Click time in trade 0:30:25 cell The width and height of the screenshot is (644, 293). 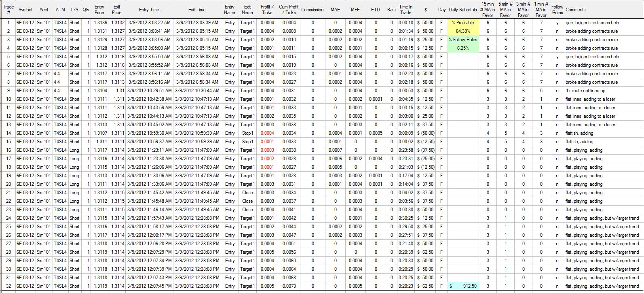(406, 218)
